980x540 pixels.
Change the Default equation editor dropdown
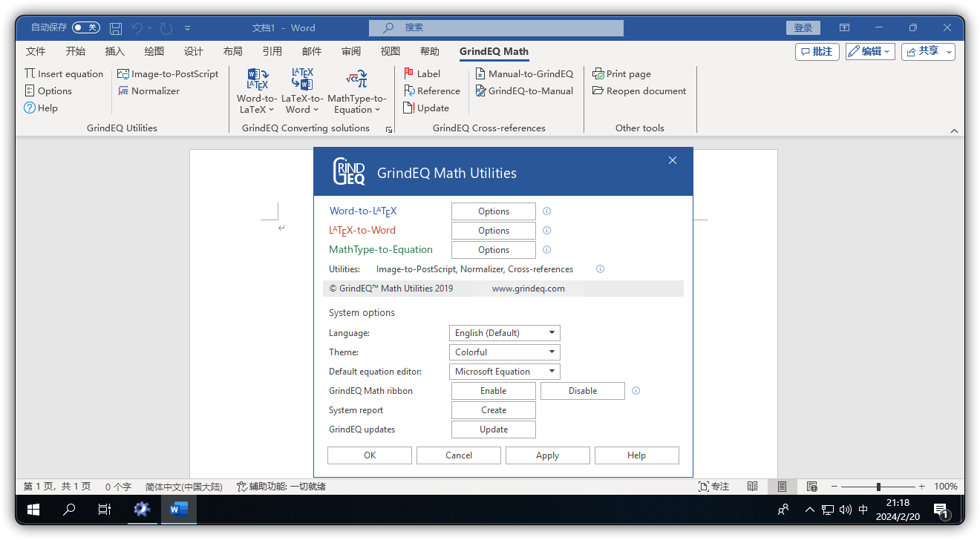[x=504, y=371]
